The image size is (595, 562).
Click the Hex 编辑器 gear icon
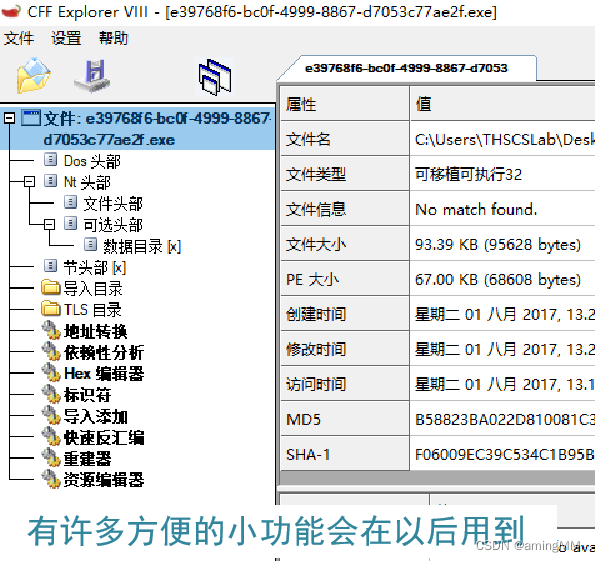click(51, 372)
